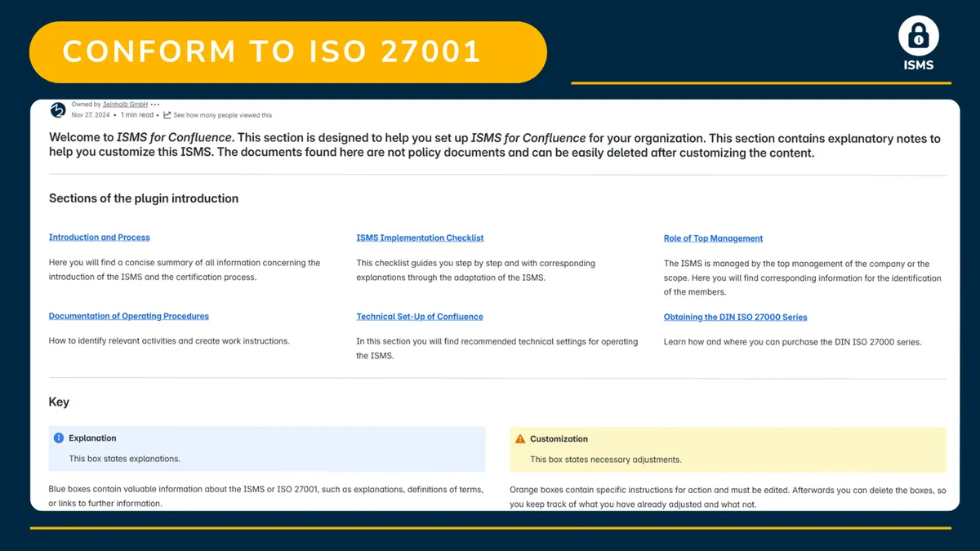Viewport: 980px width, 551px height.
Task: Open Obtaining the DIN ISO 27000 Series link
Action: (735, 317)
